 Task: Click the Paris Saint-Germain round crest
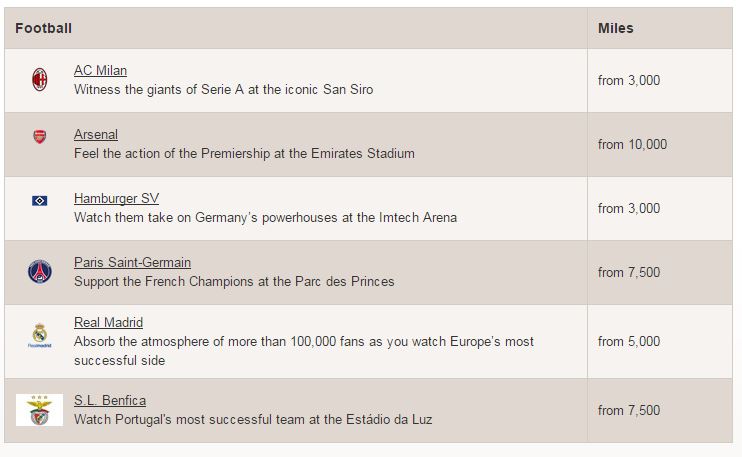pos(40,271)
